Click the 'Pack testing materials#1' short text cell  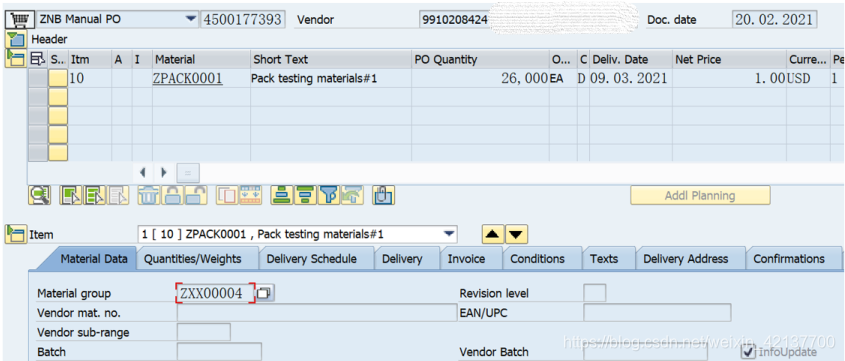point(331,79)
